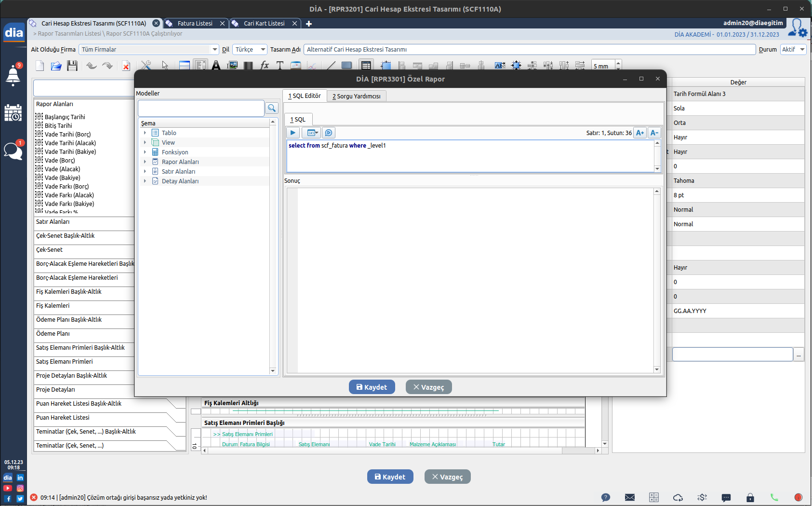Select the barcode tool in toolbar
Screen dimensions: 812x506
[248, 66]
